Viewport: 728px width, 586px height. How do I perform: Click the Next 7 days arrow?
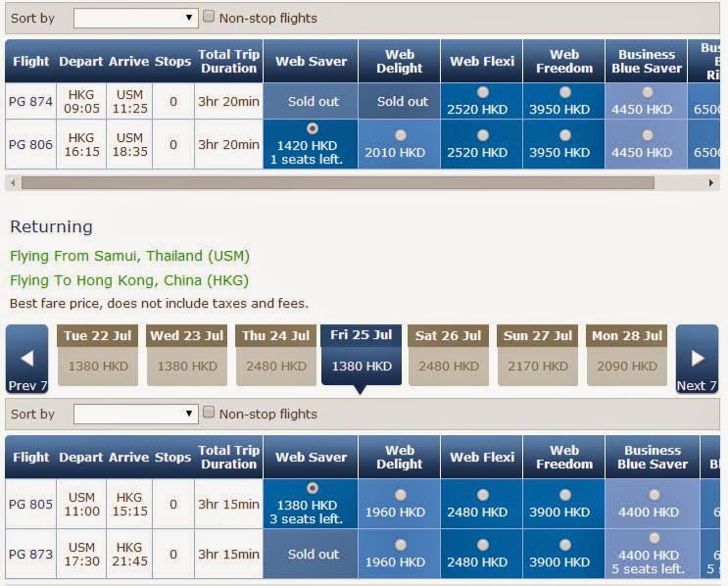[697, 359]
